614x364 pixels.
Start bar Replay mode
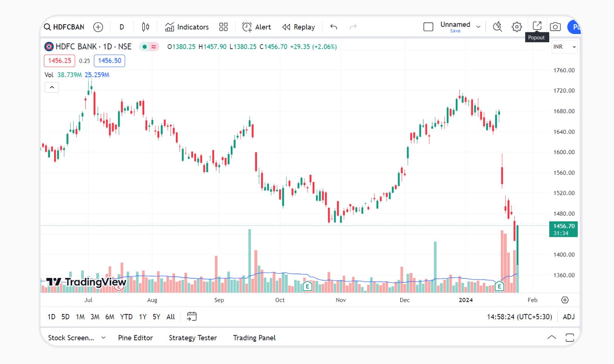299,27
